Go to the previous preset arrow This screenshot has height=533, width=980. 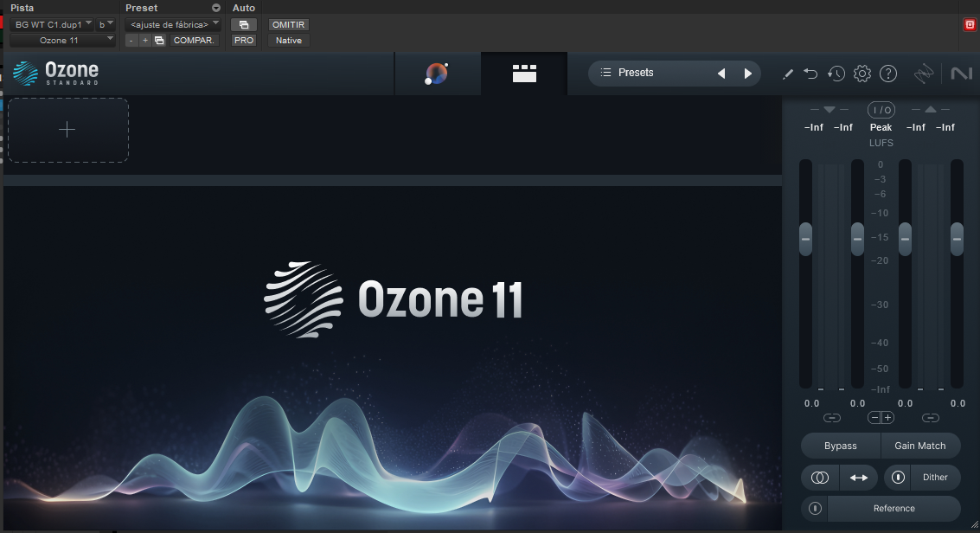point(721,73)
